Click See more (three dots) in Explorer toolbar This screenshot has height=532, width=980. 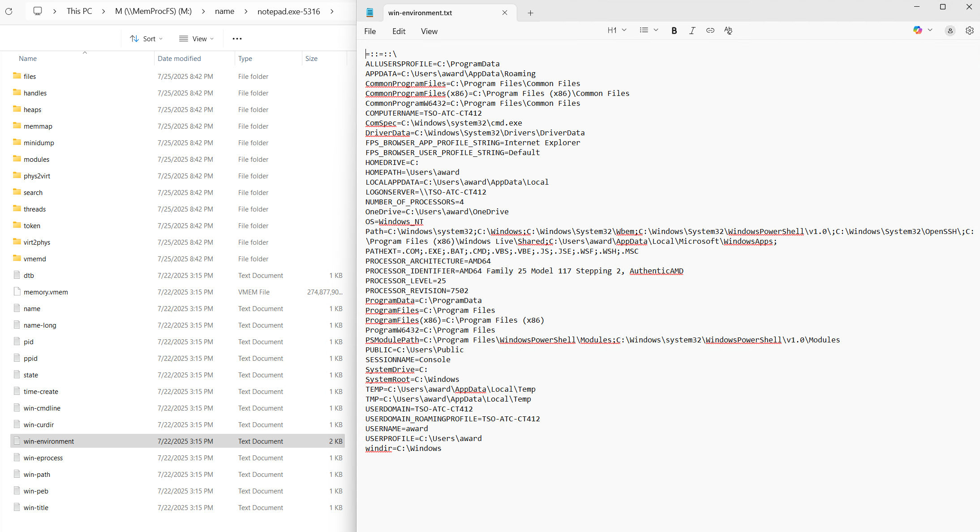pos(237,39)
